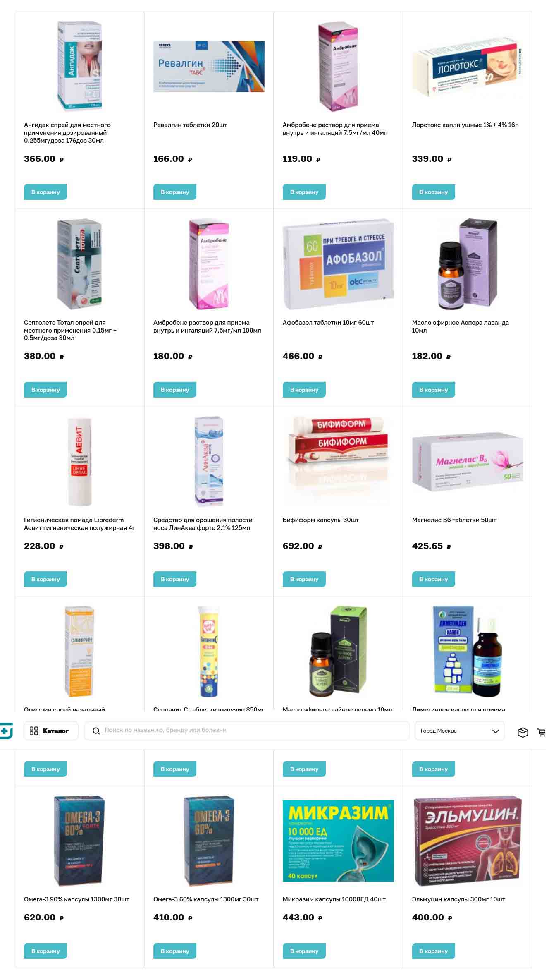Image resolution: width=549 pixels, height=980 pixels.
Task: Open Омега-3 90% капсулы product link
Action: 76,899
